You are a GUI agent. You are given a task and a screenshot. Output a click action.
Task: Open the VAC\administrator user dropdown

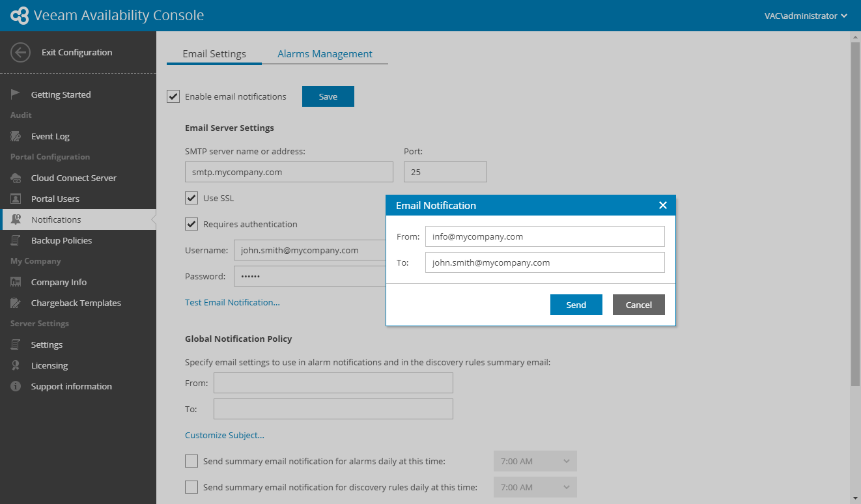[806, 16]
